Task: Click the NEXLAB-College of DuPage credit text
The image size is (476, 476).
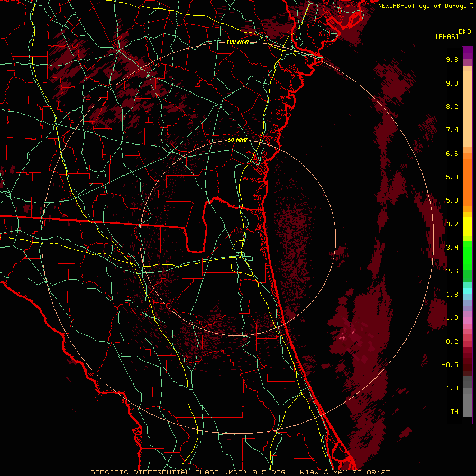Action: (425, 6)
